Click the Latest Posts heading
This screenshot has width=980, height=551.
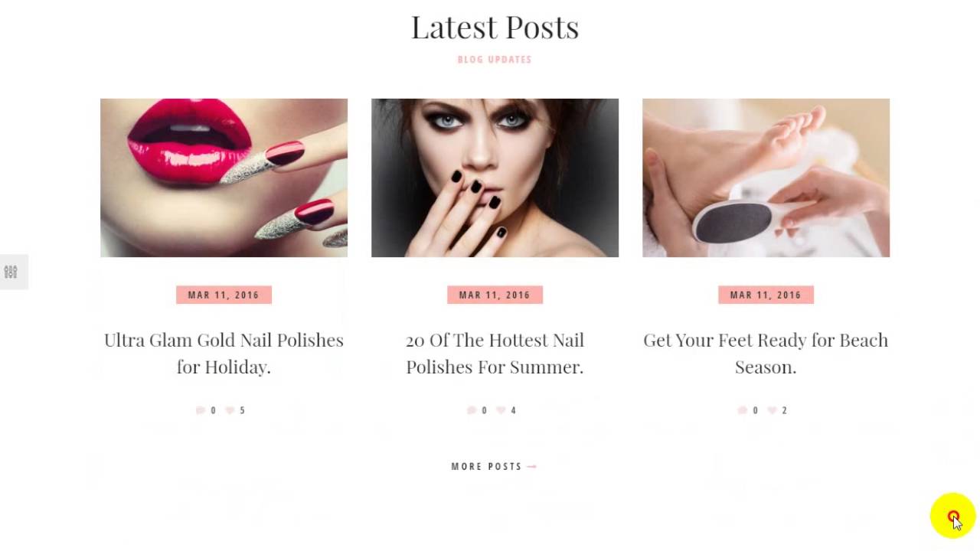click(x=495, y=28)
